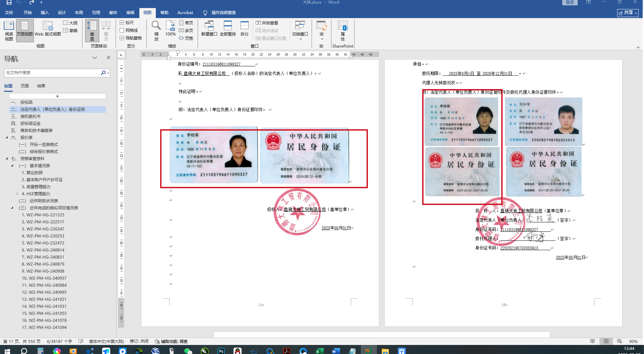Screen dimensions: 644x354
Task: Go to heading 四、投标保证金
Action: (26, 124)
